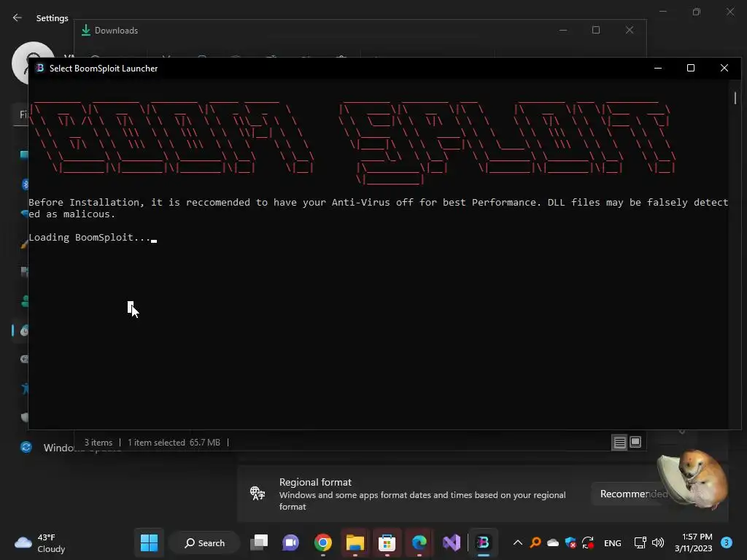Close the BoomSploit Launcher window
The width and height of the screenshot is (747, 560).
click(x=724, y=68)
